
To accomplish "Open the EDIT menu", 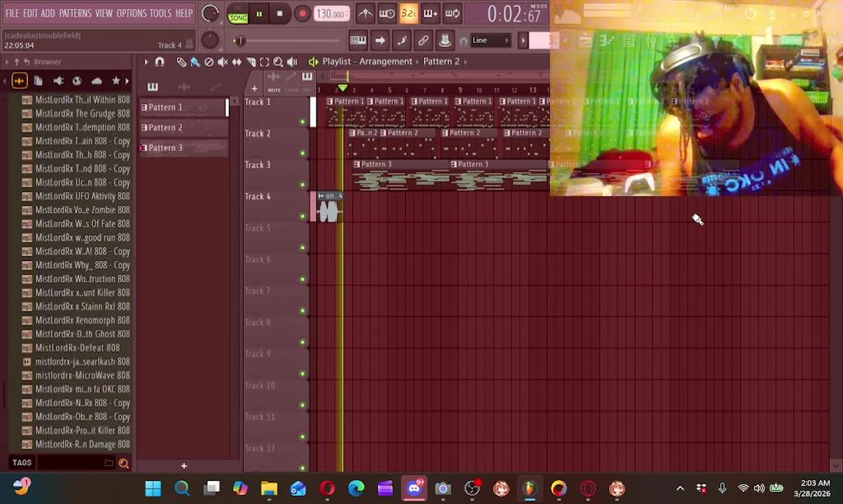I will coord(30,13).
